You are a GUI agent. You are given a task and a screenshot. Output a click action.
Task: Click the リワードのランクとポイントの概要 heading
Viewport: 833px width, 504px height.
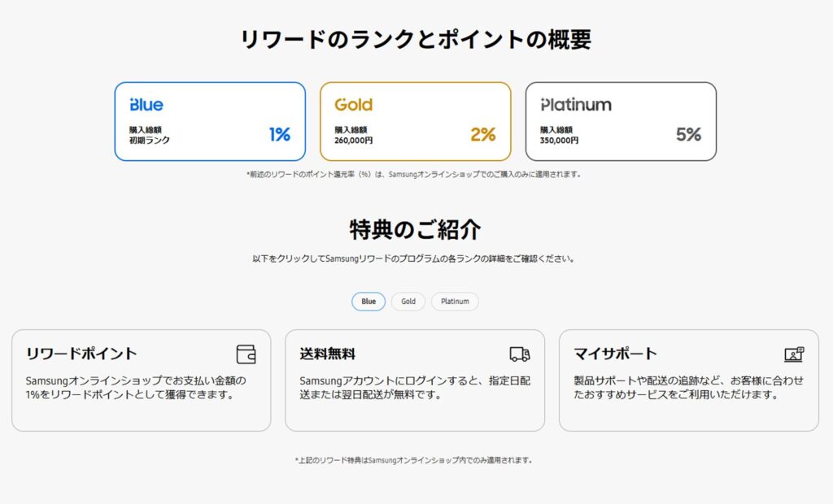pos(416,40)
